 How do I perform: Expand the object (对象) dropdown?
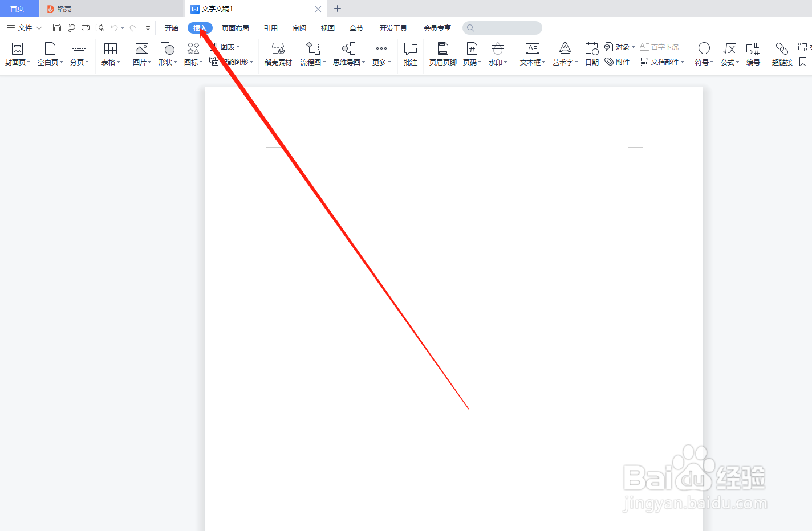pos(633,47)
